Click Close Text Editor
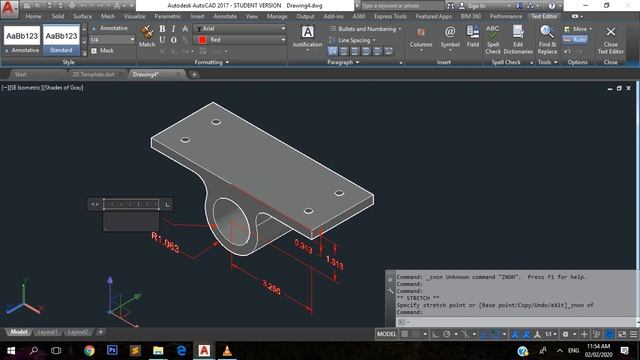 (611, 40)
